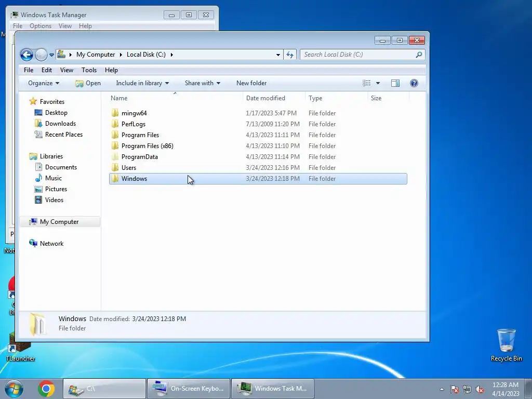Open the Include in library dropdown
532x399 pixels.
(x=142, y=83)
